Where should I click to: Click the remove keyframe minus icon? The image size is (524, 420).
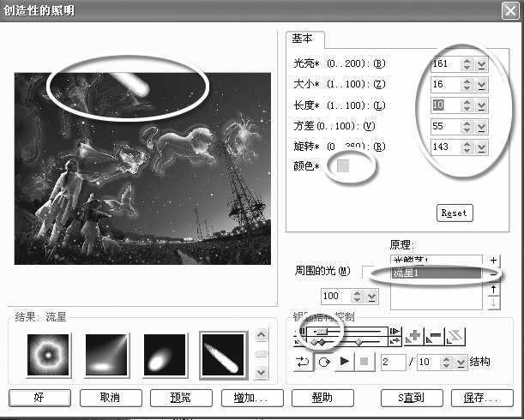tap(435, 337)
